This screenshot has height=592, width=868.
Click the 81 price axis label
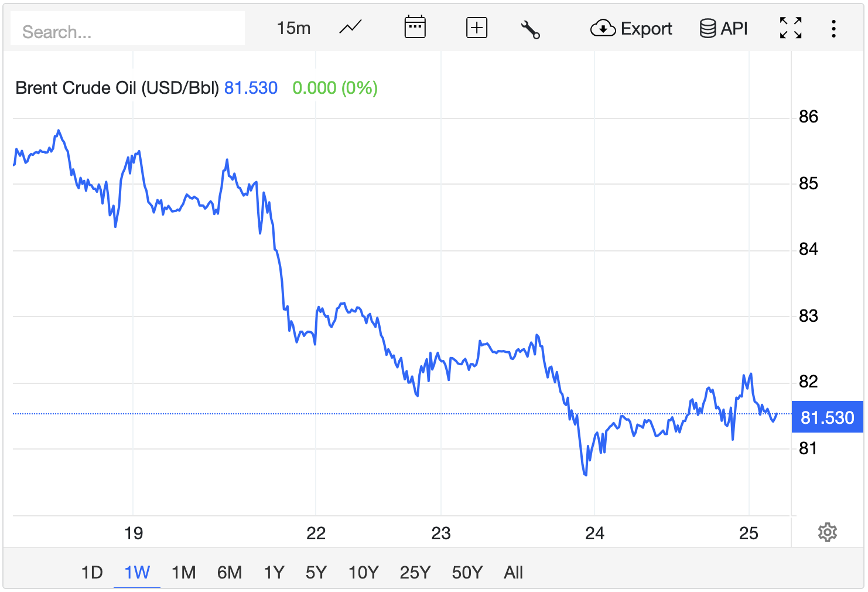(x=808, y=448)
